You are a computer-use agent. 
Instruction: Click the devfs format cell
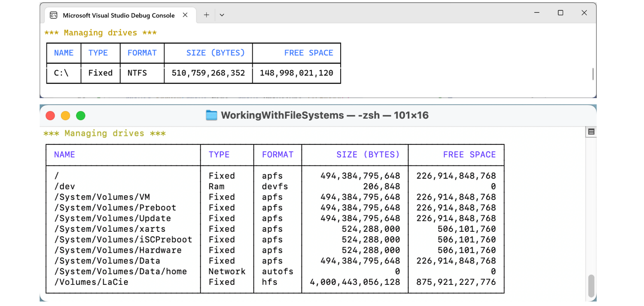coord(275,186)
